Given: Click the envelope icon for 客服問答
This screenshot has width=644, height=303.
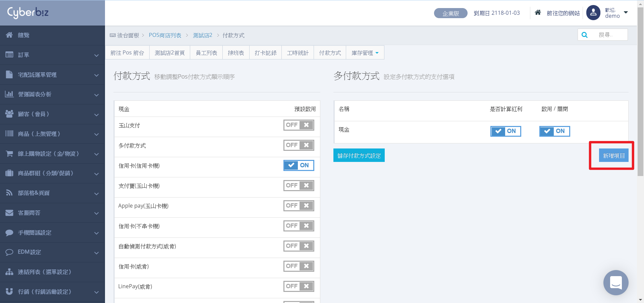Looking at the screenshot, I should coord(9,213).
